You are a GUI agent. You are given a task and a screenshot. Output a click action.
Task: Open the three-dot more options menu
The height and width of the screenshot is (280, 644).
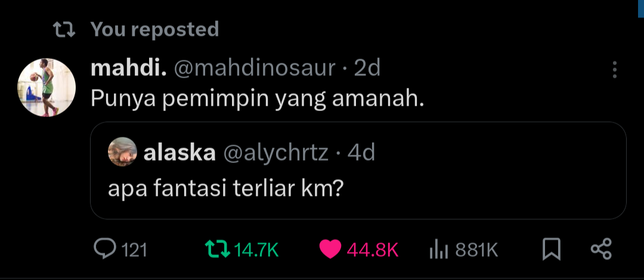614,70
